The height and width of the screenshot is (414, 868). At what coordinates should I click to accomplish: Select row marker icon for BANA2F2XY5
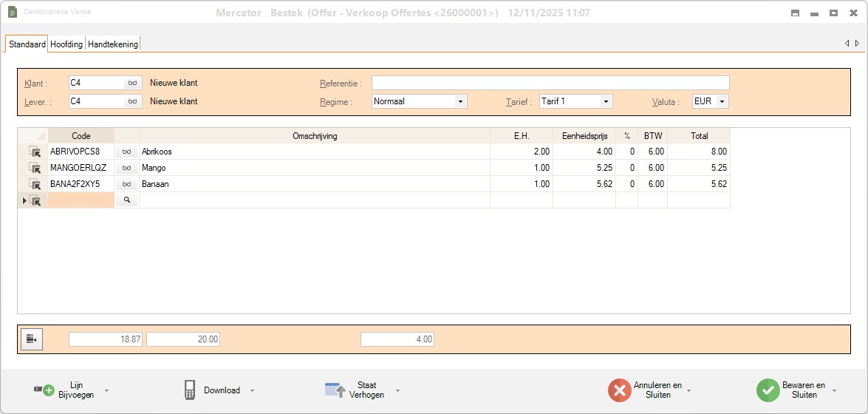point(34,184)
